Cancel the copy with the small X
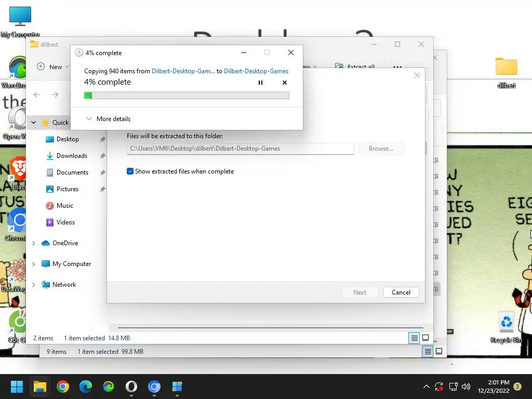Screen dimensions: 532x399 (285, 83)
